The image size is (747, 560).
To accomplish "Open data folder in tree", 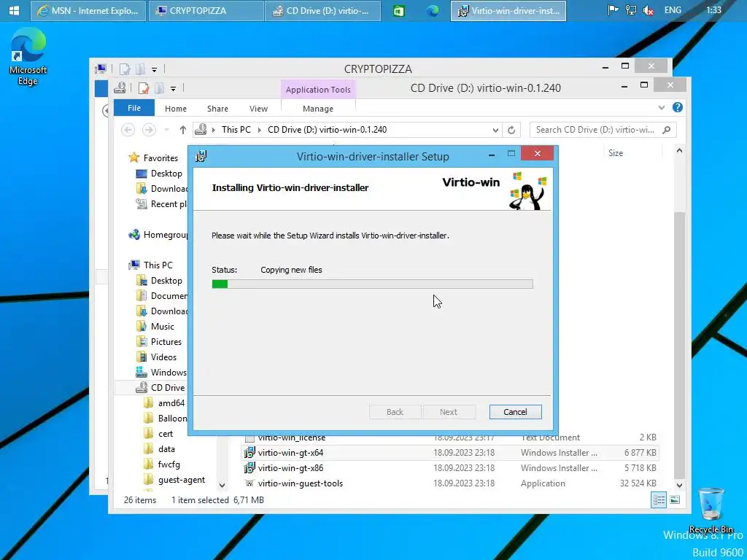I will 166,448.
